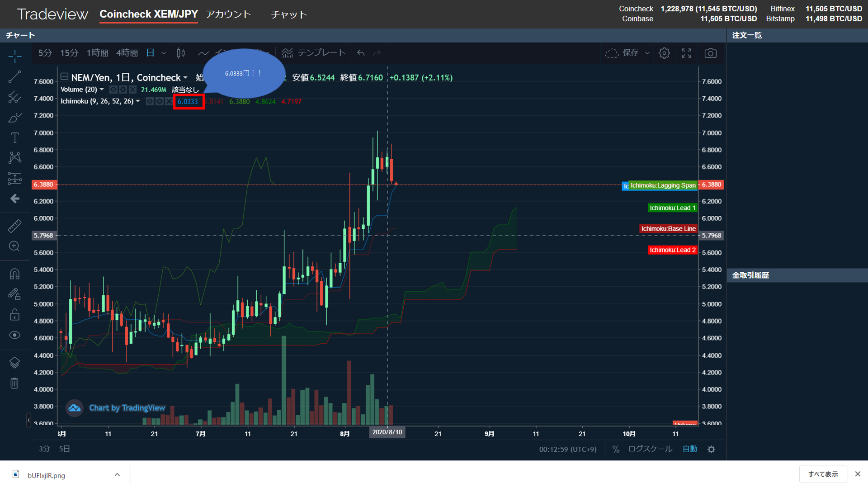Collapse the chart legend box icon

click(x=65, y=76)
